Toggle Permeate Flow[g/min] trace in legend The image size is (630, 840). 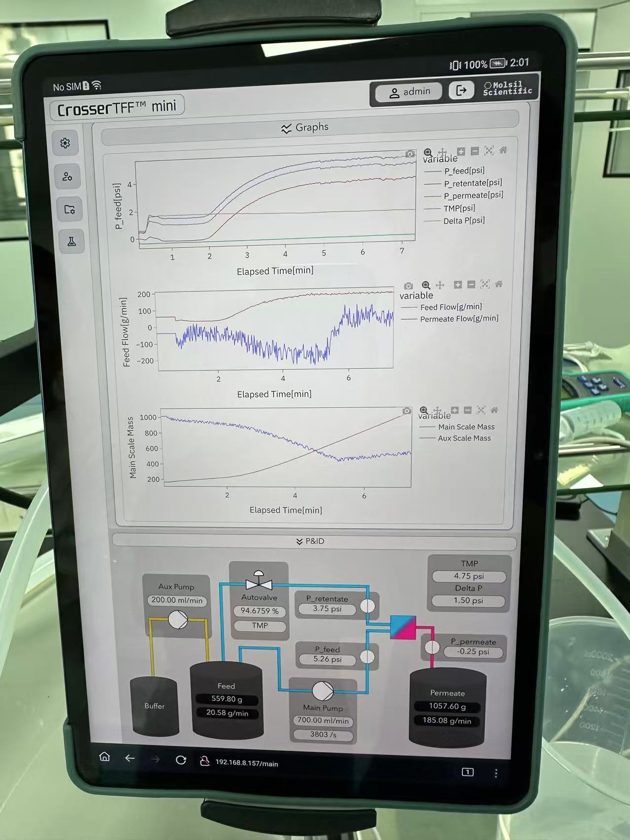[450, 319]
